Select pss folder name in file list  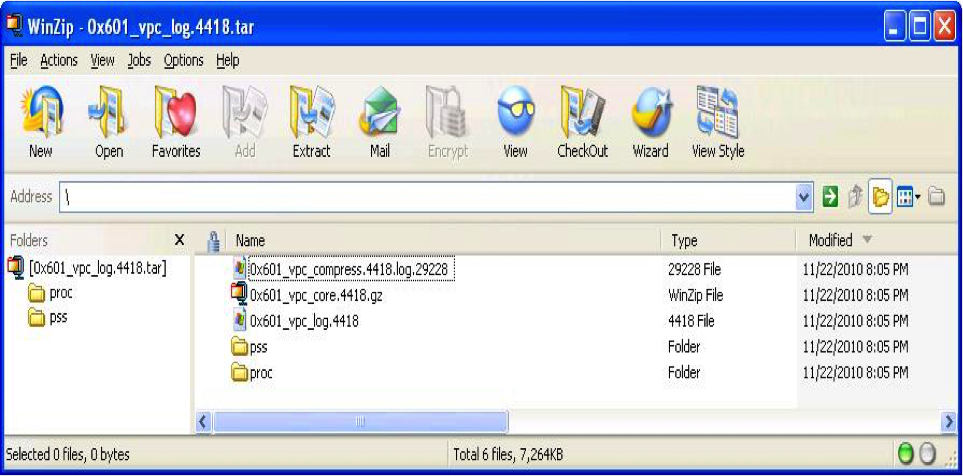(259, 347)
